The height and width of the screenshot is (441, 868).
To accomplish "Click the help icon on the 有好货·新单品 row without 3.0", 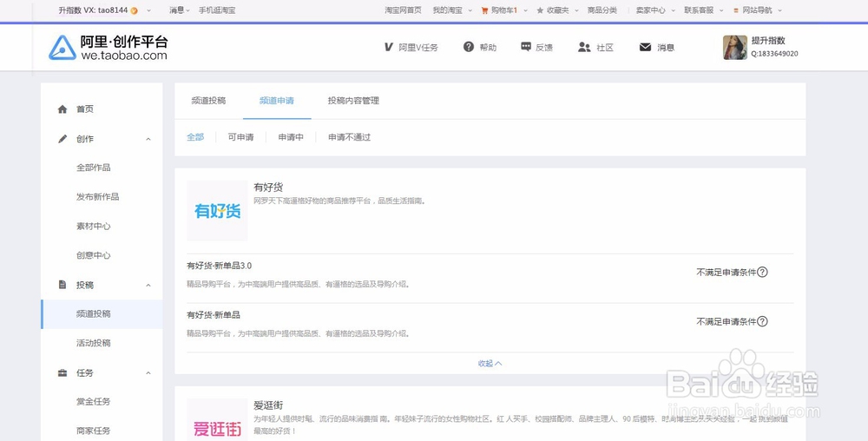I will (x=762, y=321).
